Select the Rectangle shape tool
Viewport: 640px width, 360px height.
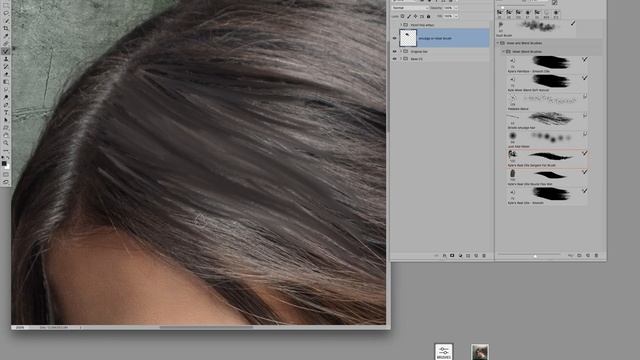6,128
